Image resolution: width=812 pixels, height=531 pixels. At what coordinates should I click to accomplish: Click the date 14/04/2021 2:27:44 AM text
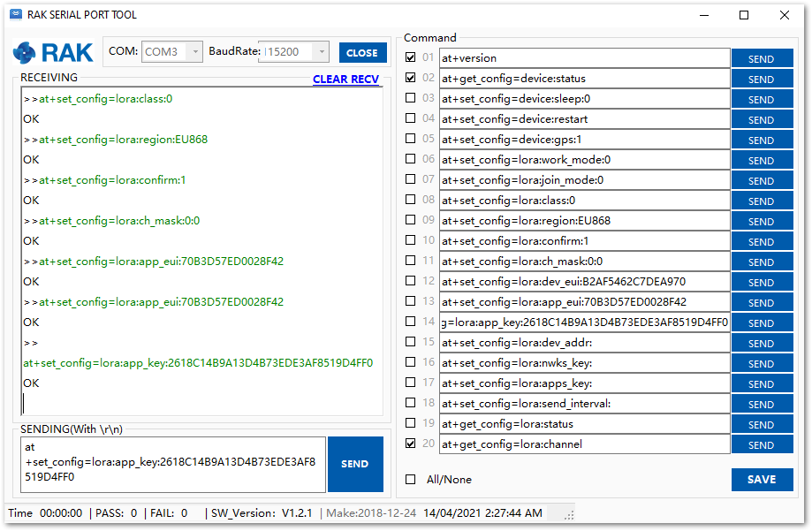click(482, 513)
